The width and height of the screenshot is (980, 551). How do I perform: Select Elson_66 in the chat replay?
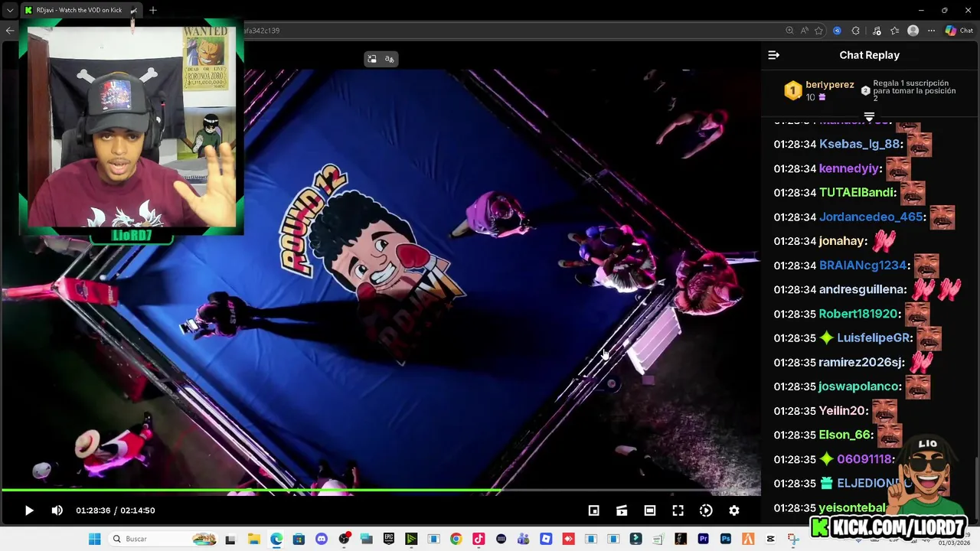pos(844,435)
